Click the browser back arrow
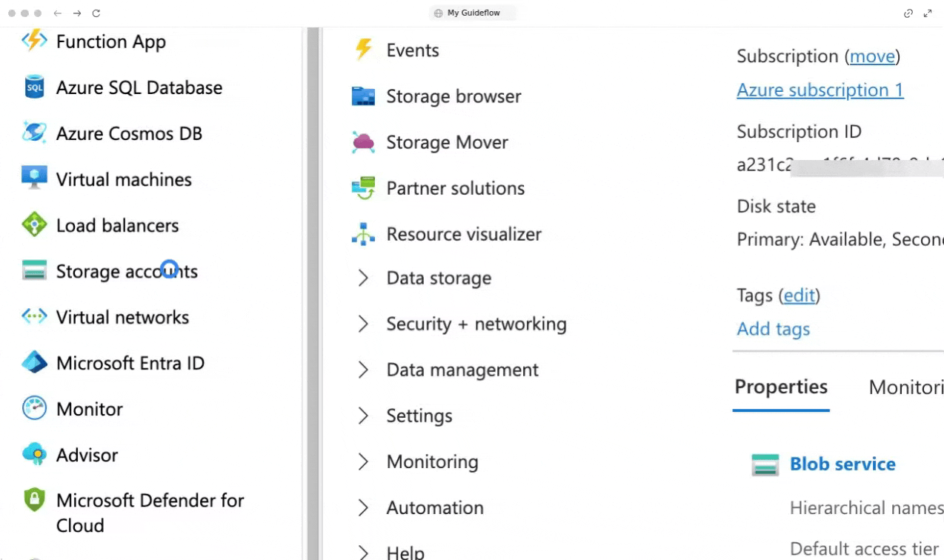 (57, 13)
